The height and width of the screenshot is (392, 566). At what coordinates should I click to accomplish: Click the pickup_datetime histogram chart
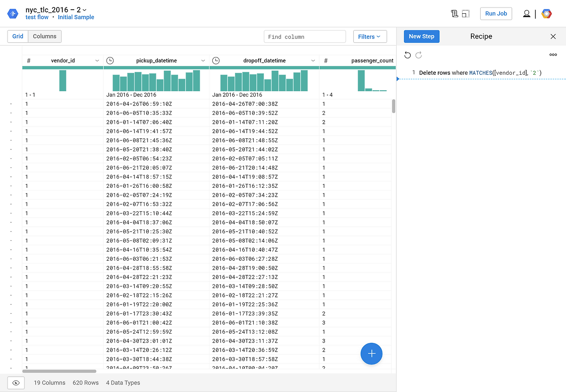[x=156, y=80]
